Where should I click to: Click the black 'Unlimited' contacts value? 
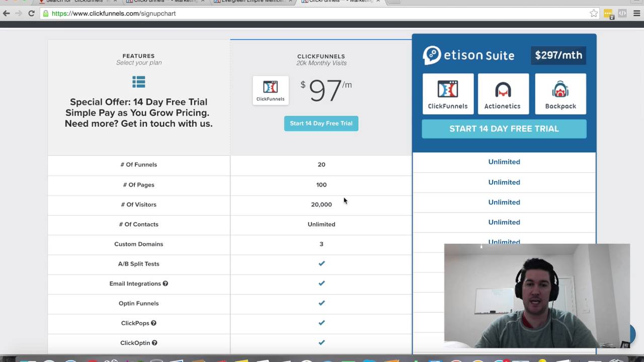321,224
